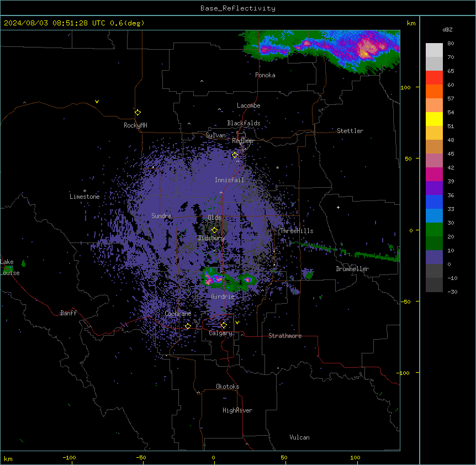Click the Blackfalds label
This screenshot has width=476, height=465.
[244, 123]
